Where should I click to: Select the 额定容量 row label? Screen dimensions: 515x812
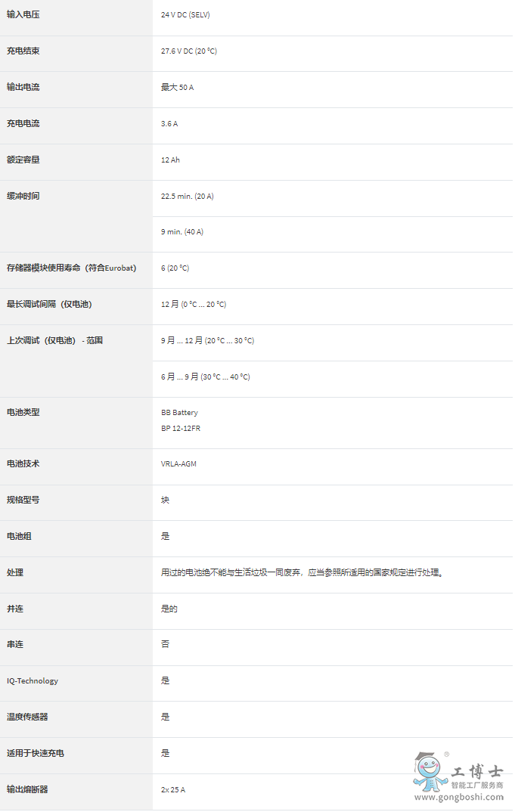23,160
